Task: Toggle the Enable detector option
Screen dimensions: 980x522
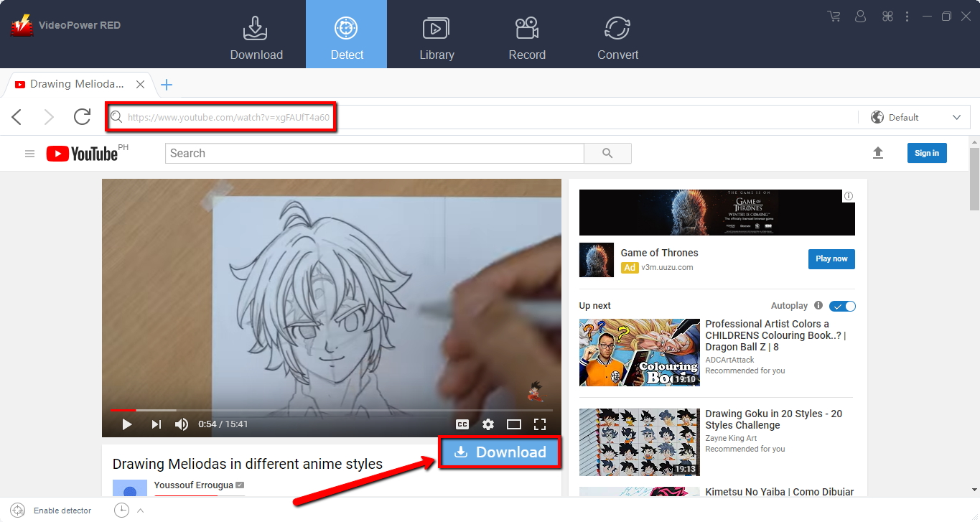Action: (51, 511)
